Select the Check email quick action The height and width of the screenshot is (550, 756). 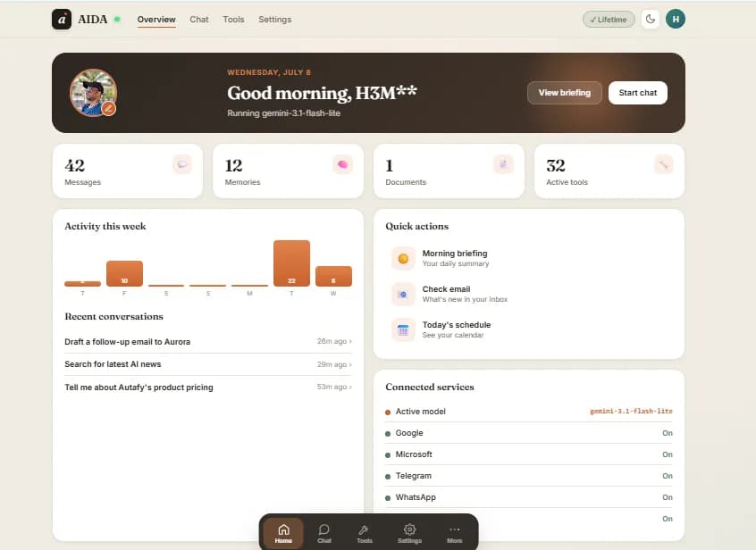click(529, 294)
